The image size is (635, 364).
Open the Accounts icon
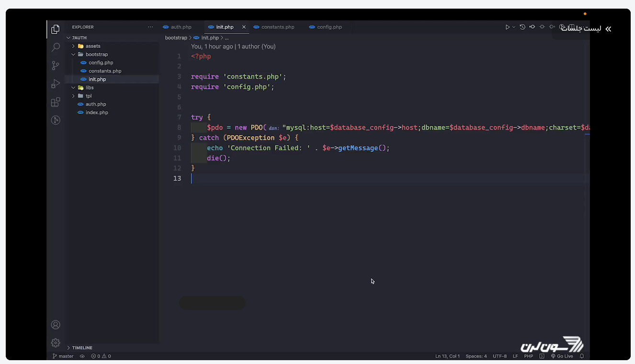tap(56, 325)
